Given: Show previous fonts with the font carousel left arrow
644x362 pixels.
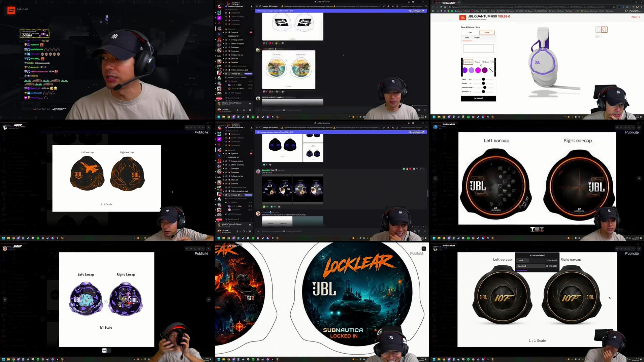Looking at the screenshot, I should pos(462,62).
